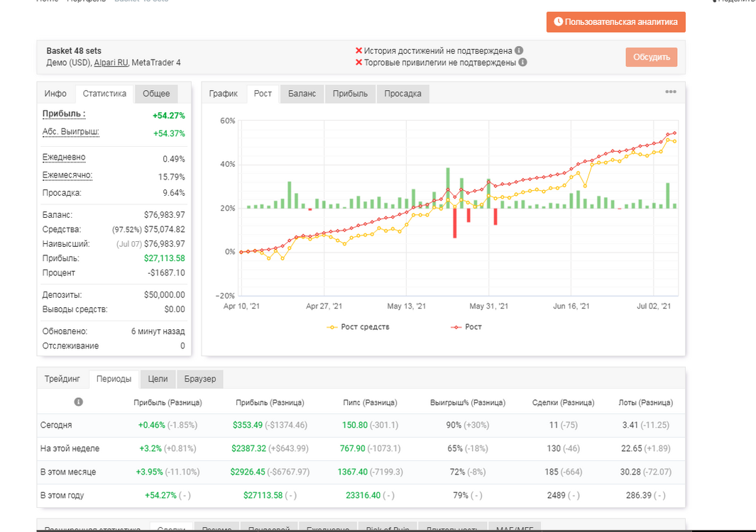The image size is (756, 532).
Task: Click the Basket 48 sets title
Action: [74, 50]
